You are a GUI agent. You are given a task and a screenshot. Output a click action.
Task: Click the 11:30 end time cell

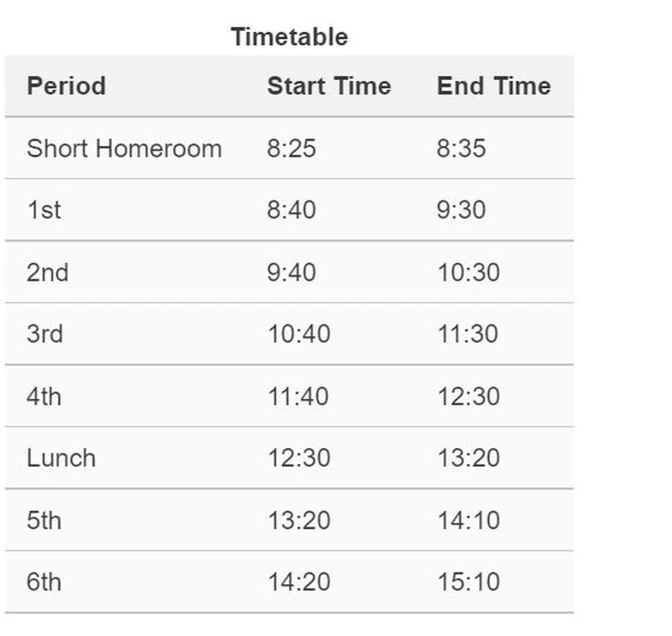click(467, 334)
